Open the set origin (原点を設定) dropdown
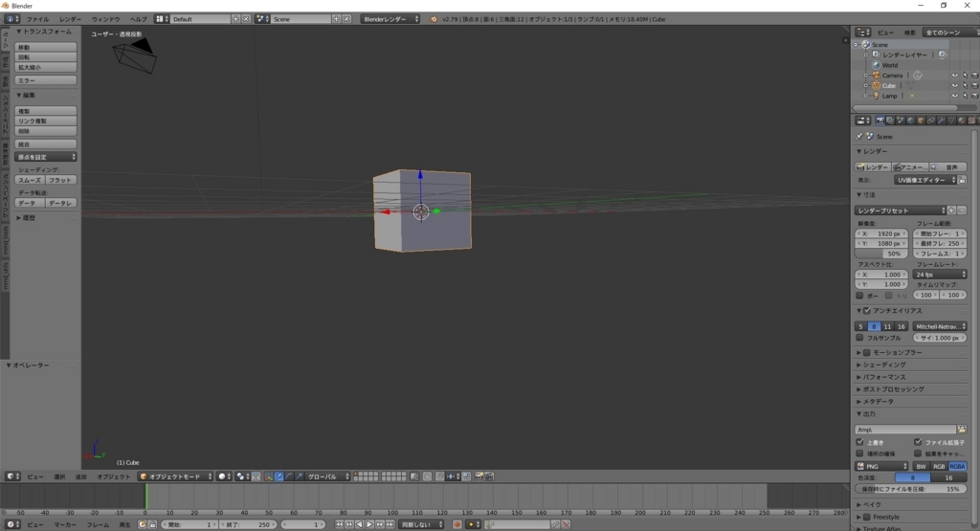This screenshot has height=531, width=980. pyautogui.click(x=46, y=157)
